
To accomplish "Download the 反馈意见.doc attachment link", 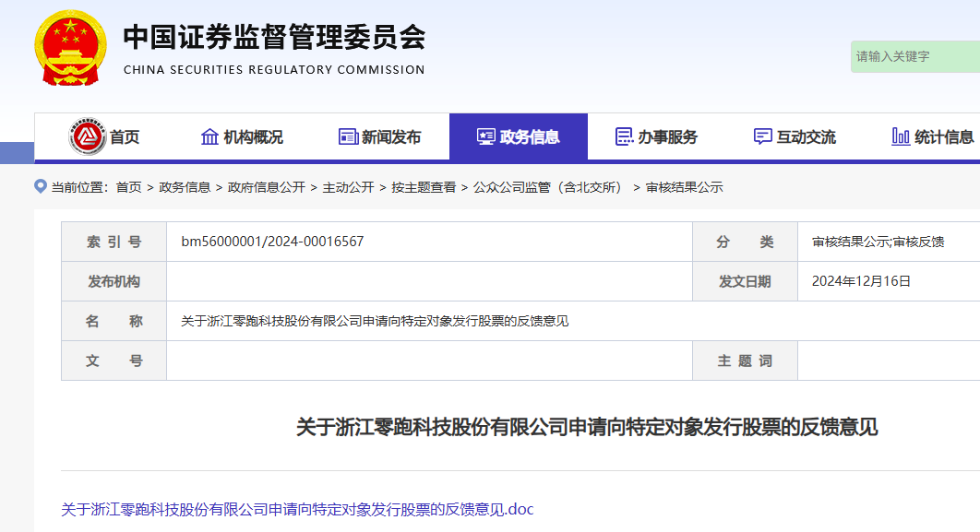I will tap(297, 510).
